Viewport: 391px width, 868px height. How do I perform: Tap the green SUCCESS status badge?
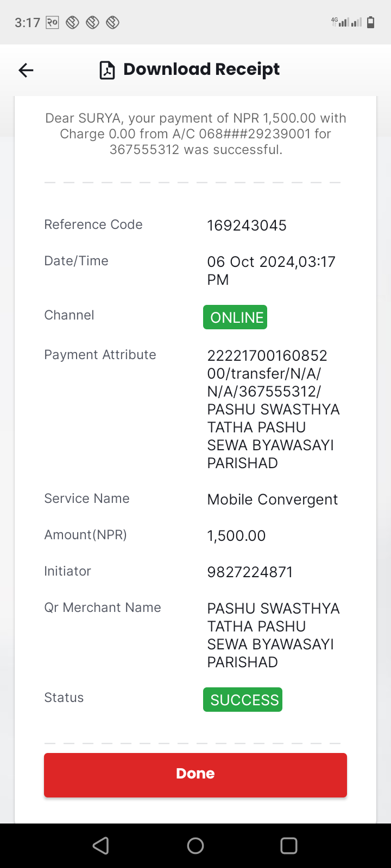tap(243, 700)
